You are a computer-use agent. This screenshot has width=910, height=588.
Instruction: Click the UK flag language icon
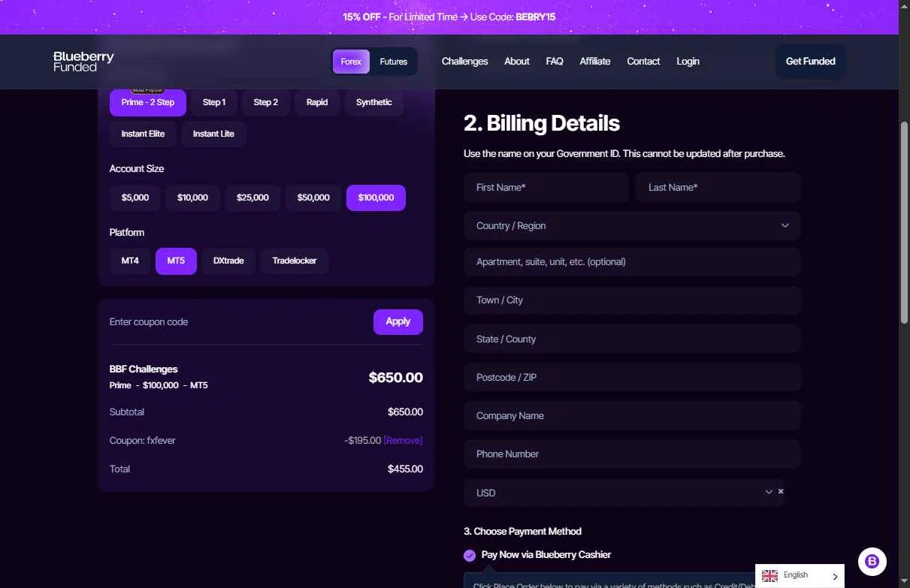(x=769, y=575)
